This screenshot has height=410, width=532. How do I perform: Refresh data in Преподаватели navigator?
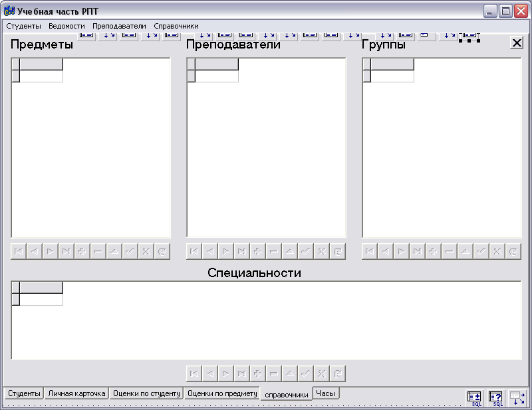(338, 252)
